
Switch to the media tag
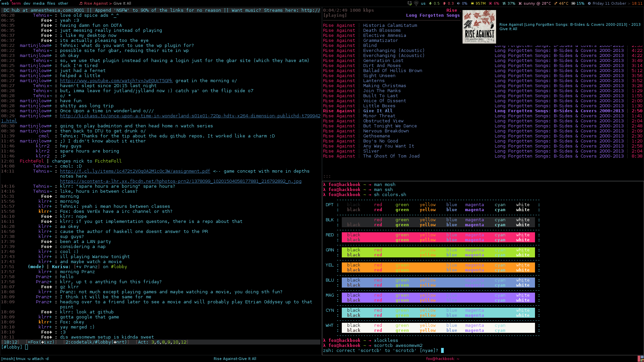point(39,3)
